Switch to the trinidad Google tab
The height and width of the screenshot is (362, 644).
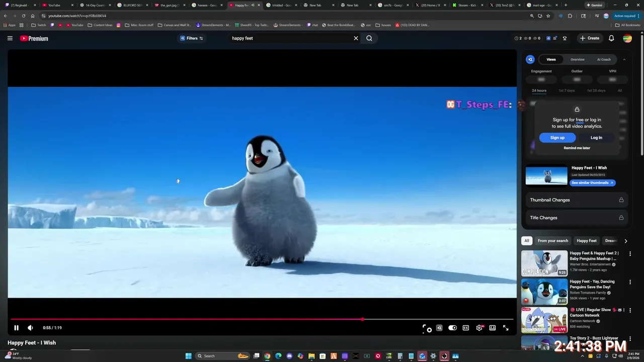point(281,5)
